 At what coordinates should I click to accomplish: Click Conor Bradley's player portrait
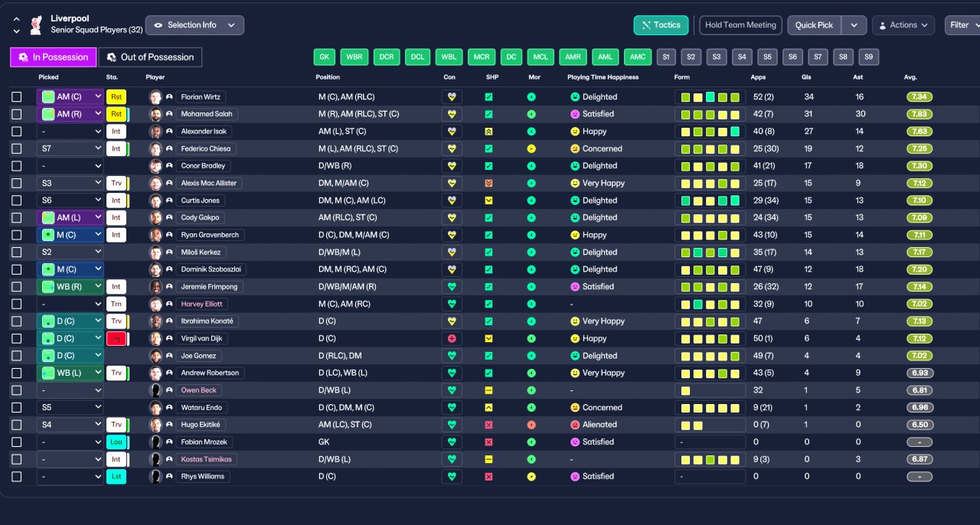(x=155, y=166)
